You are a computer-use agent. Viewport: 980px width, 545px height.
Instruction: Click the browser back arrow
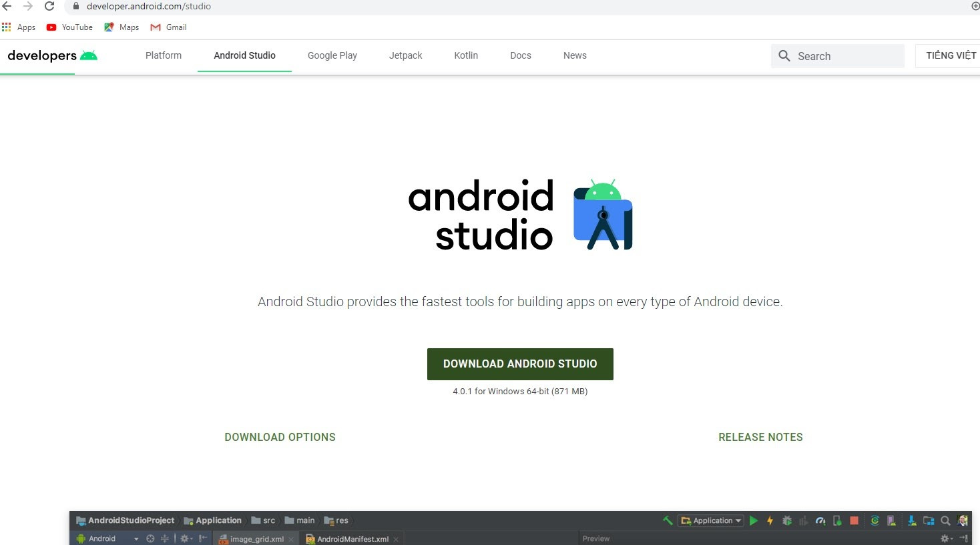click(7, 6)
